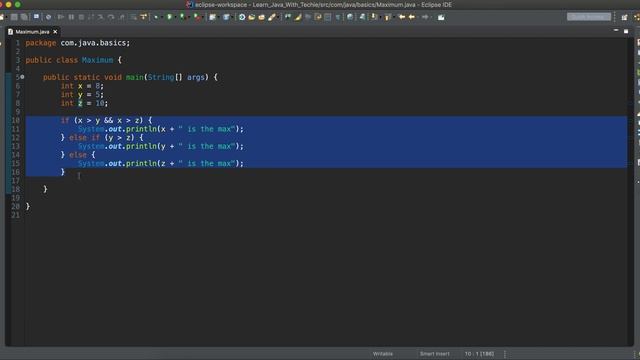The width and height of the screenshot is (640, 360).
Task: Open dropdown beside Next Annotation icon
Action: point(380,17)
